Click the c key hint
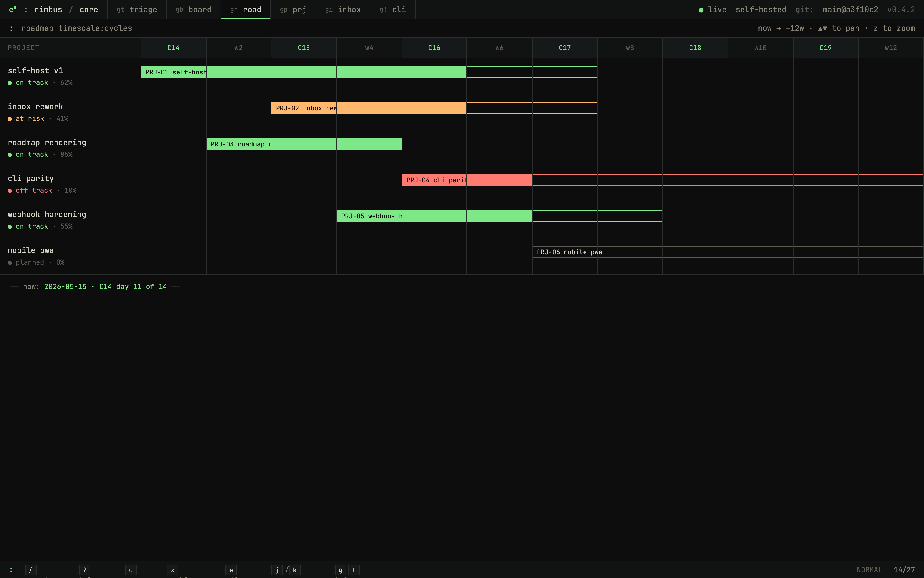The height and width of the screenshot is (578, 924). (x=131, y=570)
